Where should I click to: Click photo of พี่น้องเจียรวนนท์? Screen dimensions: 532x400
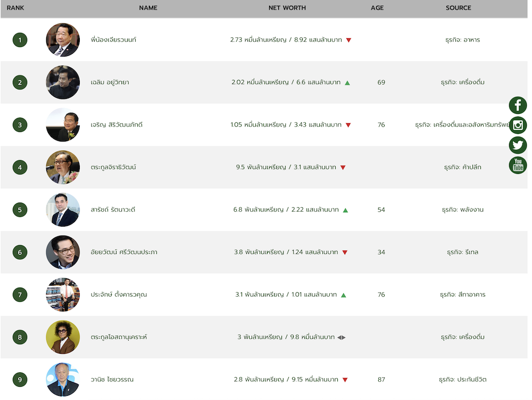pyautogui.click(x=63, y=40)
